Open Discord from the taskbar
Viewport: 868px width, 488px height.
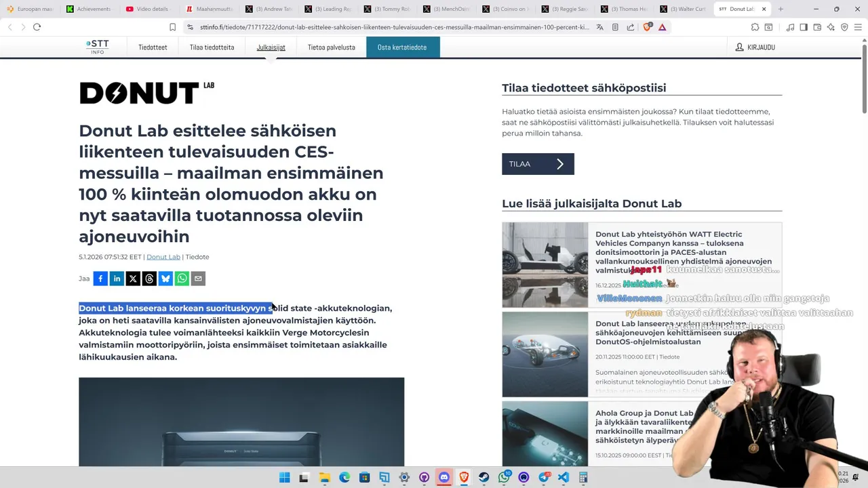coord(444,477)
